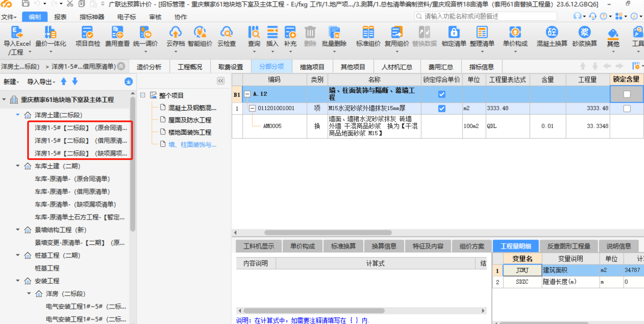This screenshot has width=644, height=324.
Task: Collapse 安装工程 tree node
Action: point(18,281)
